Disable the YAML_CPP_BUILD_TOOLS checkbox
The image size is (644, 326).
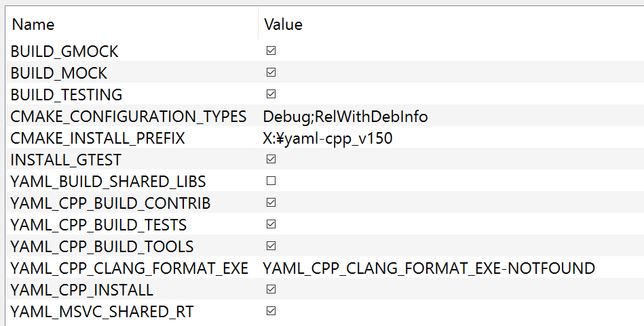point(271,246)
